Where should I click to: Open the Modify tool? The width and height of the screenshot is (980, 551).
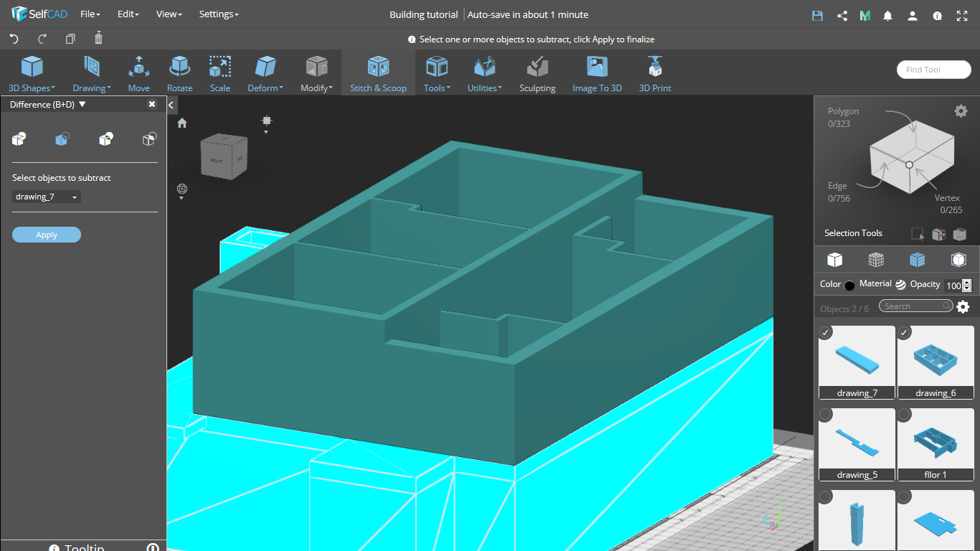tap(316, 74)
